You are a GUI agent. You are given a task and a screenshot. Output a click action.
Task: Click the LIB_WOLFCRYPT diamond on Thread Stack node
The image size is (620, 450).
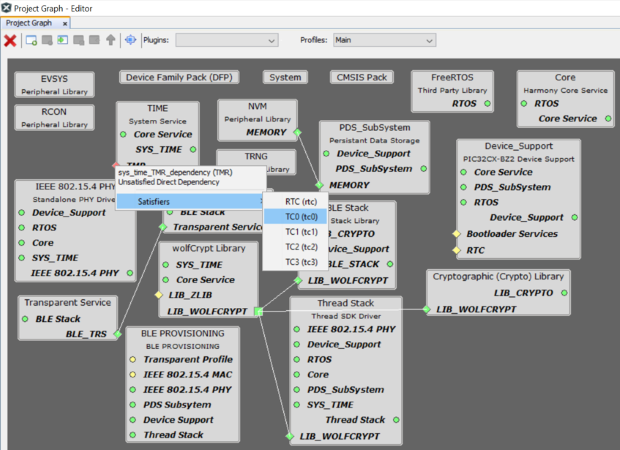[x=290, y=436]
